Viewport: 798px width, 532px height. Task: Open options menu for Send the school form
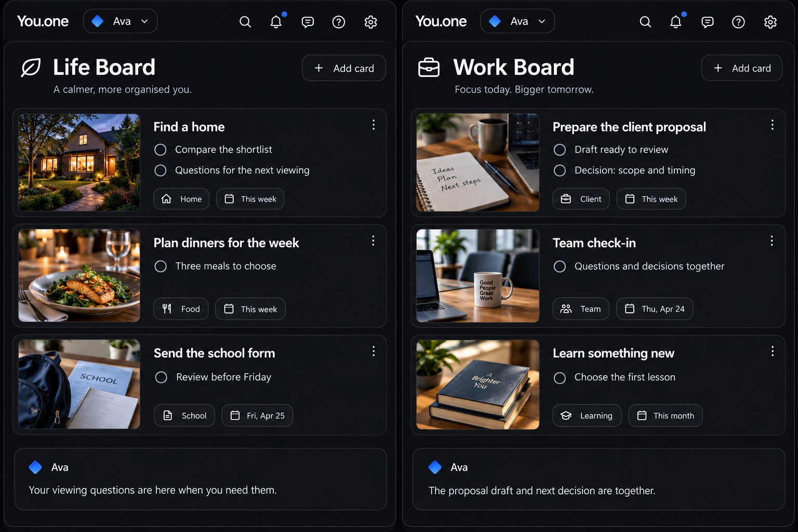coord(374,351)
